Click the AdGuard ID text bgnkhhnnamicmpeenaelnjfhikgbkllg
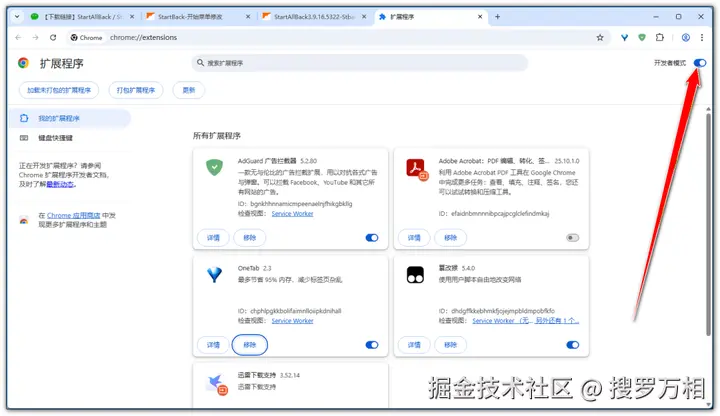Screen dimensions: 720x416 (x=301, y=204)
